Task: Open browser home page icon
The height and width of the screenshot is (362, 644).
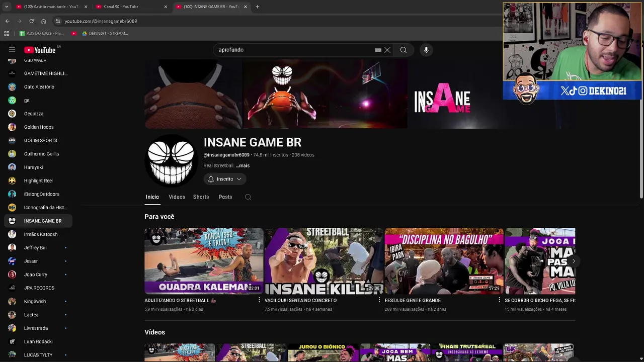Action: point(43,21)
